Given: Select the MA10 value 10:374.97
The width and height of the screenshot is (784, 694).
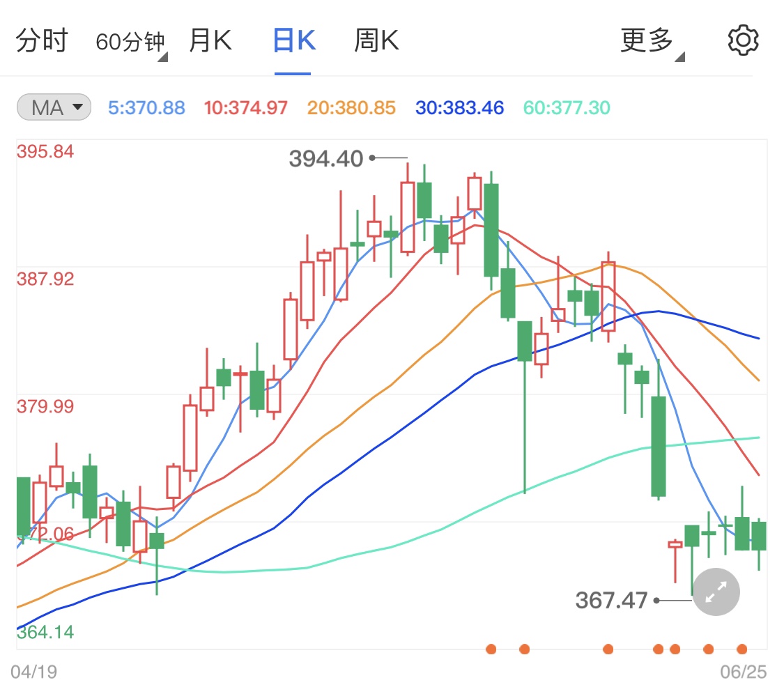Looking at the screenshot, I should point(245,108).
